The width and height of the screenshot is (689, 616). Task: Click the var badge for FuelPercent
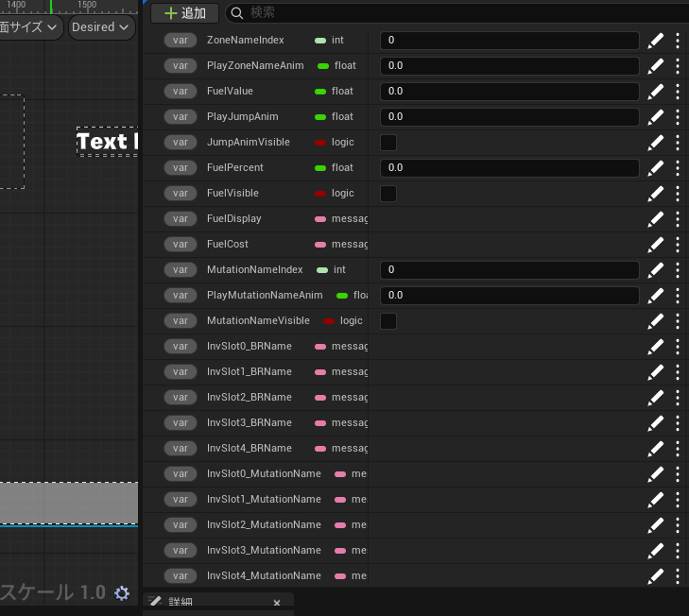coord(181,168)
